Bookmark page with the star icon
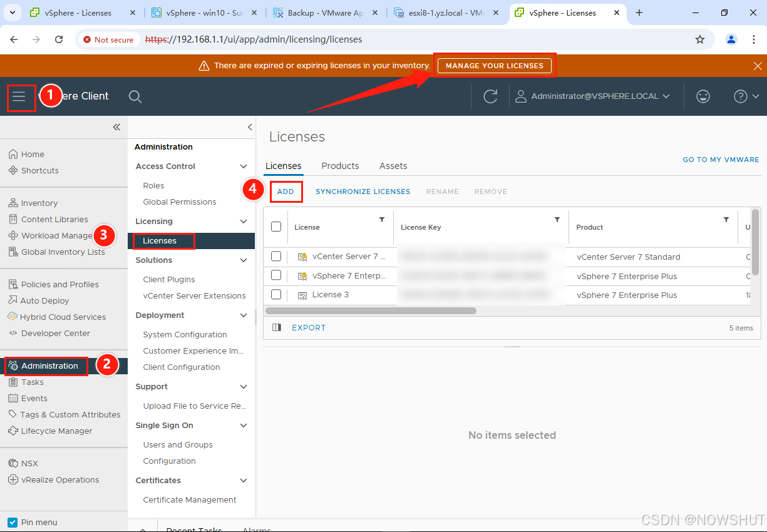This screenshot has width=767, height=532. pyautogui.click(x=700, y=39)
